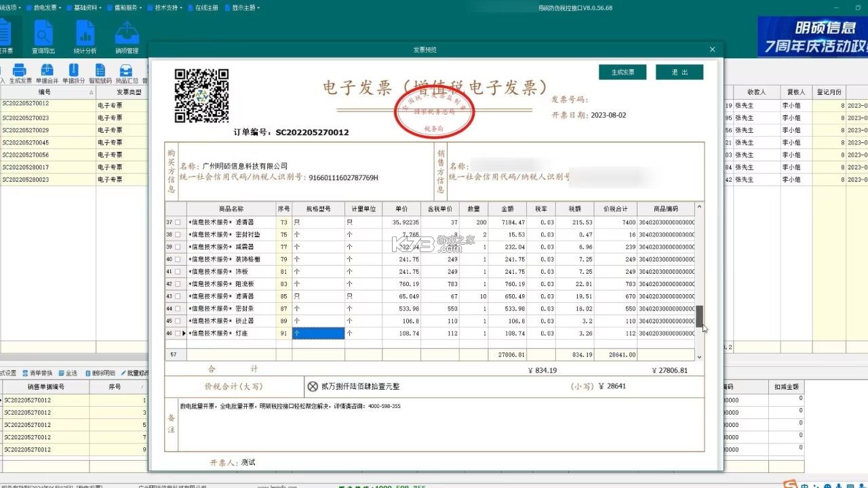
Task: Open the 销项管理 tray icon
Action: point(127,33)
